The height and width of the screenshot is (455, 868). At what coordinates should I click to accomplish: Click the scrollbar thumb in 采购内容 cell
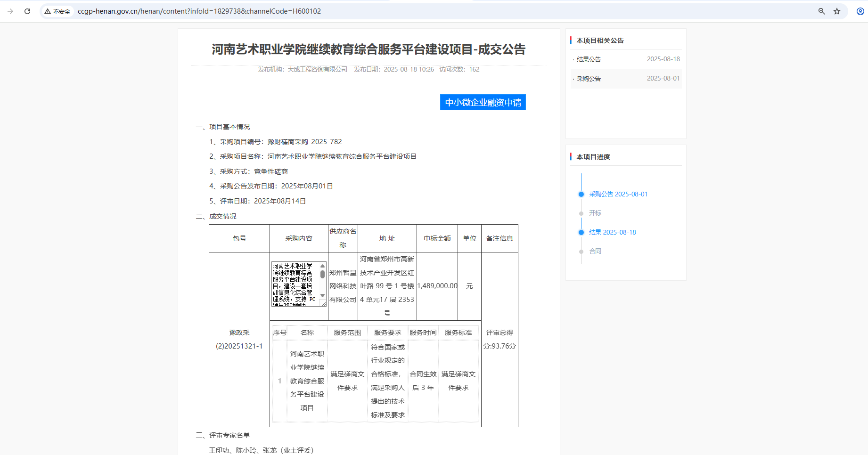[x=322, y=275]
